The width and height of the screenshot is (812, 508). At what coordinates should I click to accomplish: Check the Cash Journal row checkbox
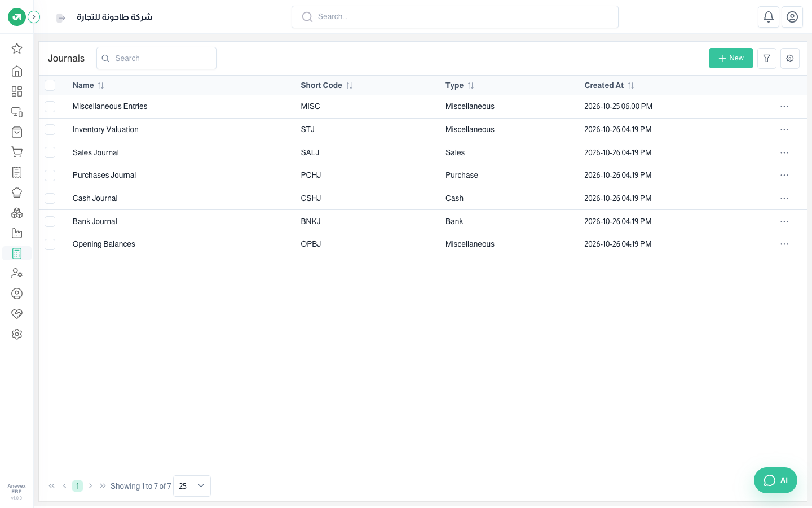50,198
